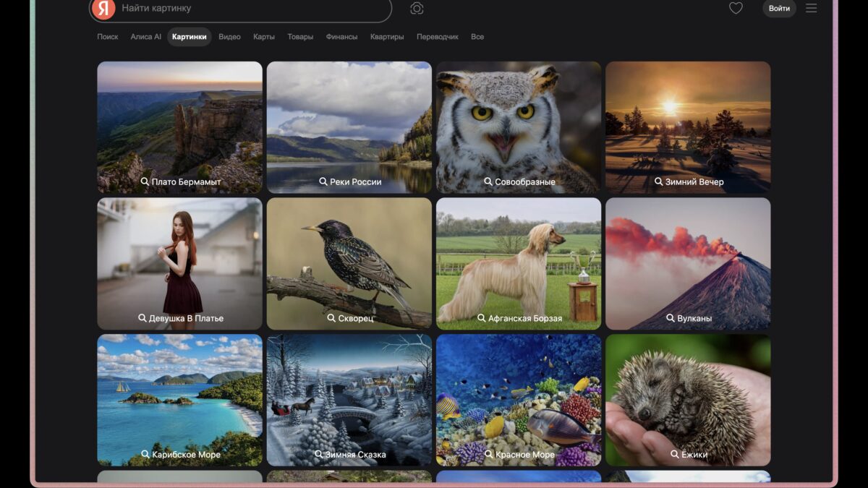Open the Квартиры tab
This screenshot has height=488, width=868.
coord(387,37)
